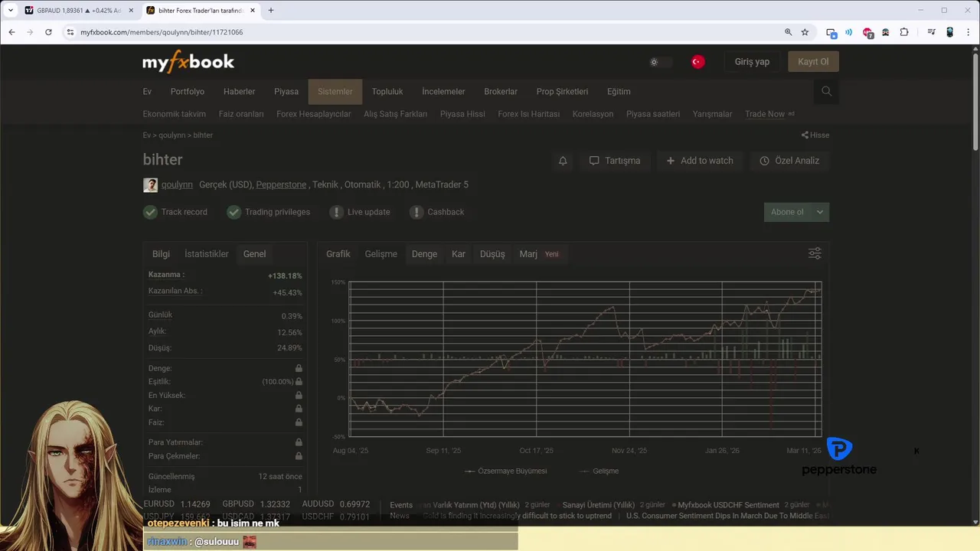This screenshot has height=551, width=980.
Task: Select the Grafik chart tab
Action: point(338,254)
